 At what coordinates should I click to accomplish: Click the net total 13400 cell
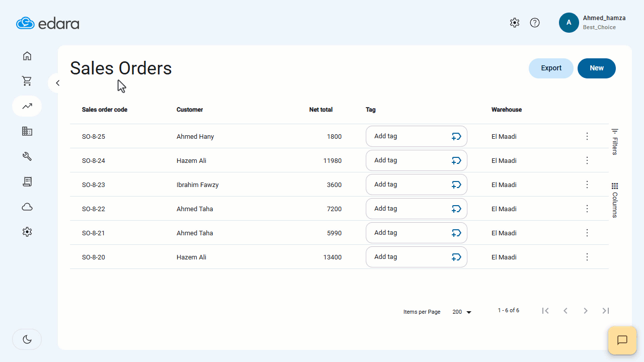click(333, 257)
